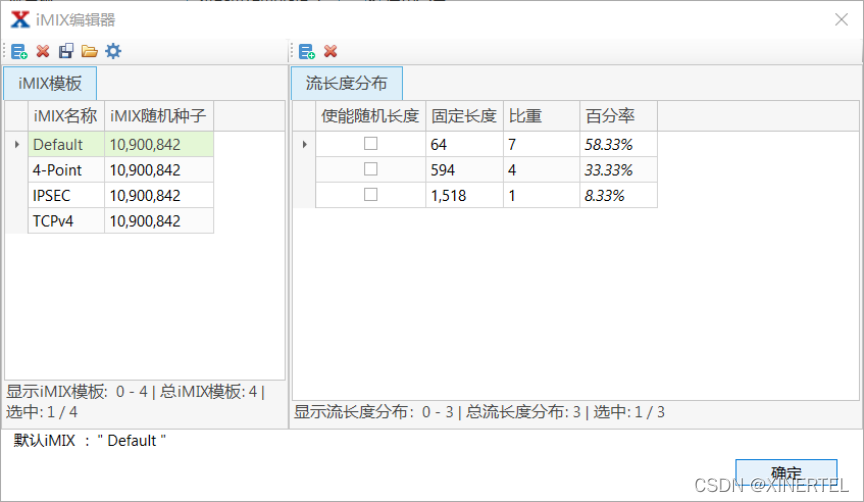Add a new iMIX template
This screenshot has height=502, width=864.
[19, 51]
